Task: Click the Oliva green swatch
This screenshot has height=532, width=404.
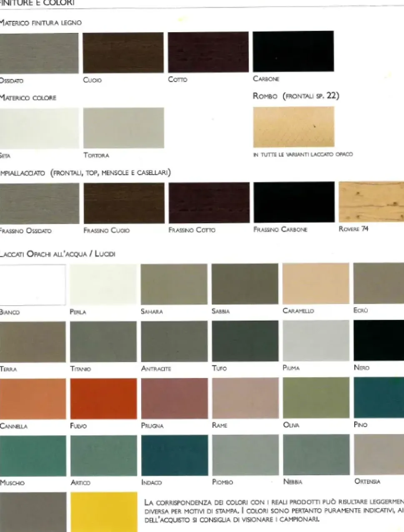Action: point(316,398)
